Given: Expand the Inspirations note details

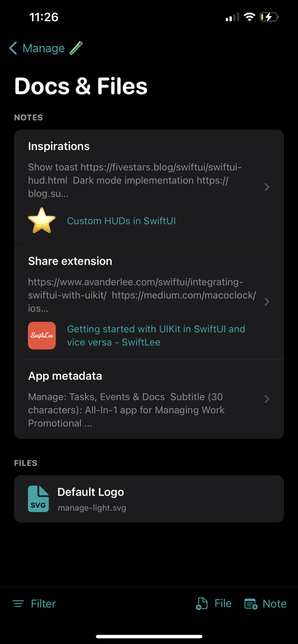Looking at the screenshot, I should click(x=267, y=187).
